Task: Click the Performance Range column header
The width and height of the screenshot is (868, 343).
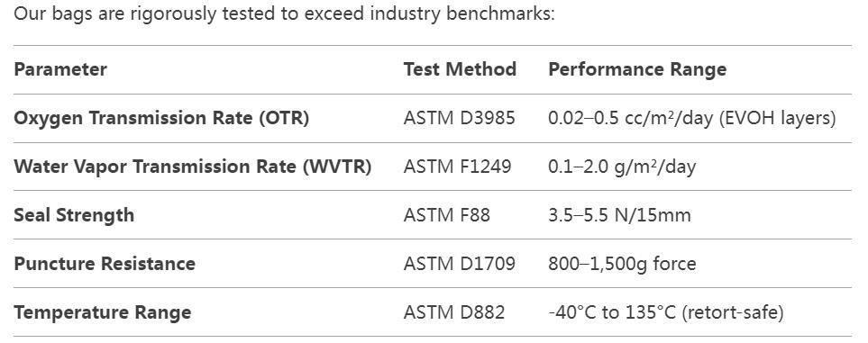Action: pos(637,69)
